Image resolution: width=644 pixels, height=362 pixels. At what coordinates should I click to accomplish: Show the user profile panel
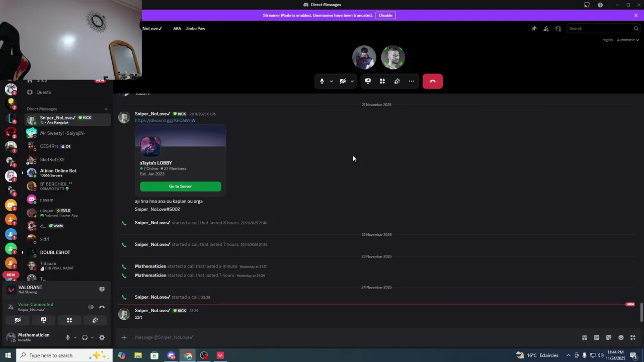[x=558, y=29]
